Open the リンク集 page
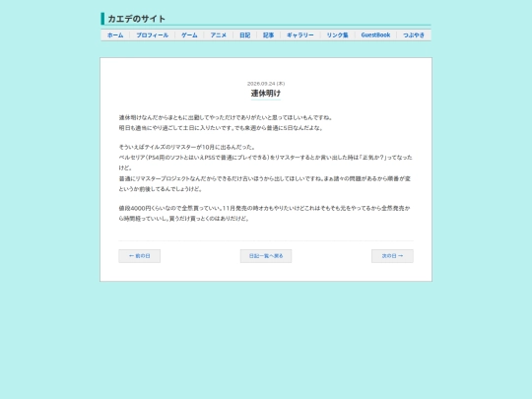This screenshot has width=532, height=399. (337, 34)
